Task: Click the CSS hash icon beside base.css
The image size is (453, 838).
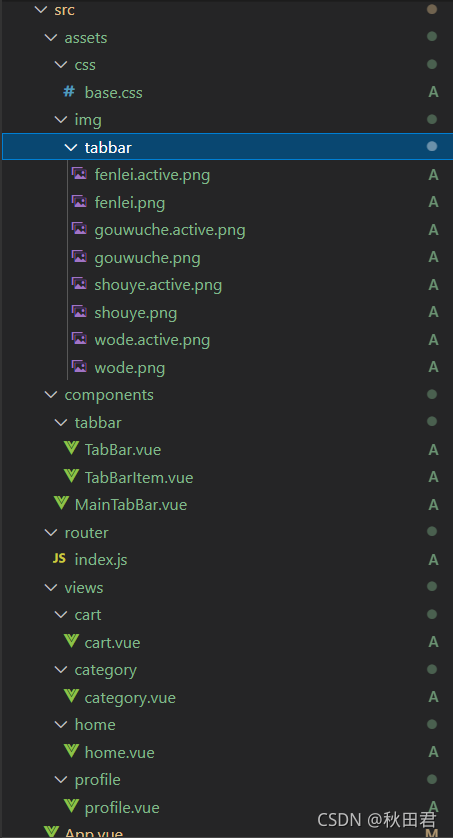Action: (69, 92)
